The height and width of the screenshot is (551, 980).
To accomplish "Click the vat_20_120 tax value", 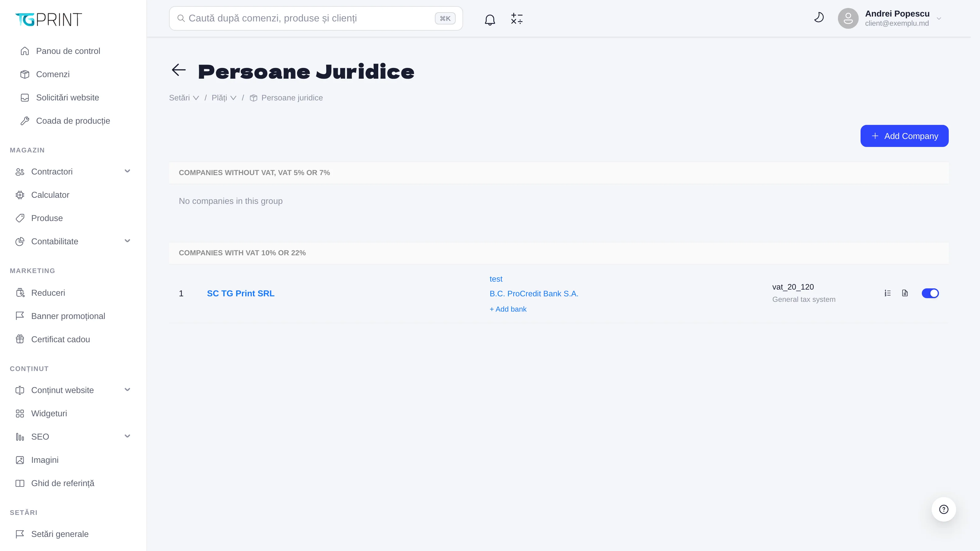I will pos(793,287).
